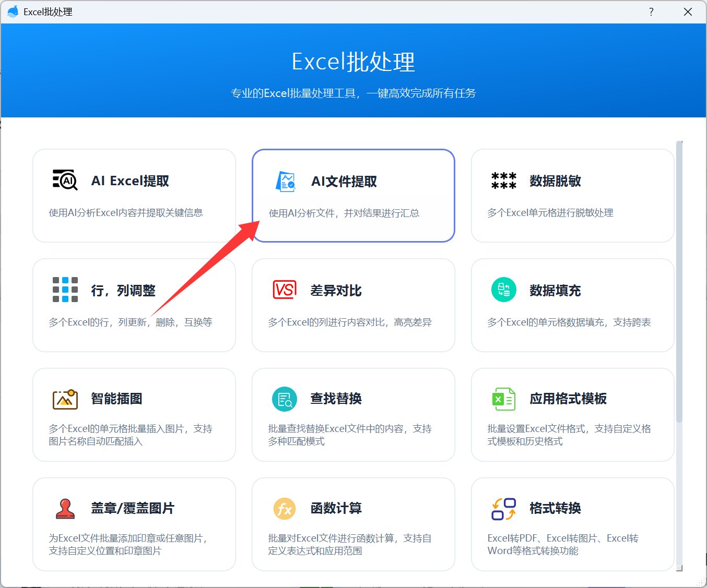The width and height of the screenshot is (707, 588).
Task: Click text 使用AI分析文件，并对结果进行汇总
Action: coord(344,213)
